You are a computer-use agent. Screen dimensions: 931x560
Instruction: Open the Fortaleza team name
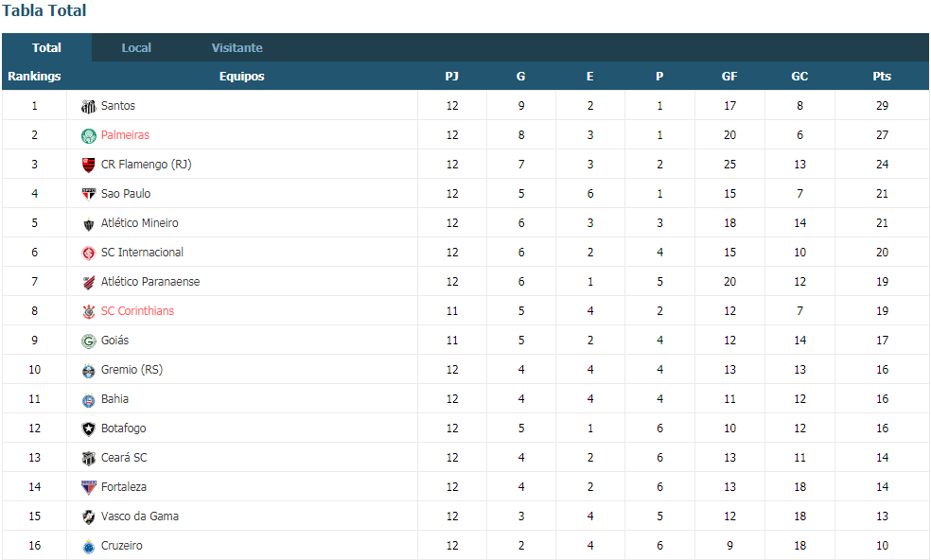click(124, 486)
